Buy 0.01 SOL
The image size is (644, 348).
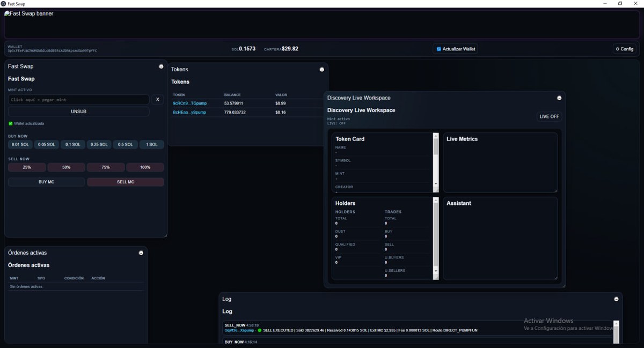click(20, 145)
